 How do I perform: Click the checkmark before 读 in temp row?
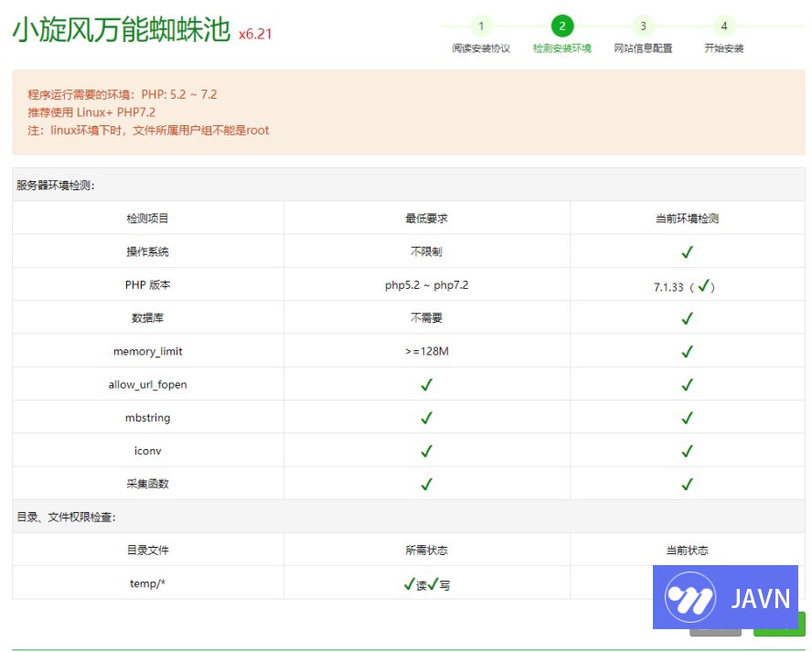point(409,584)
